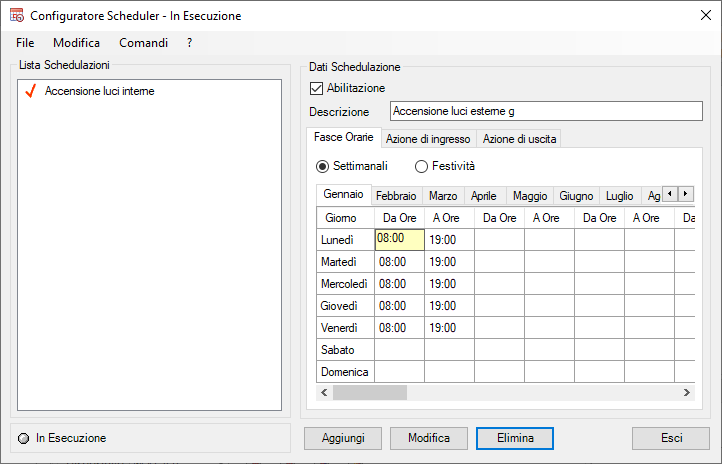The width and height of the screenshot is (722, 464).
Task: Open the Comandi menu
Action: tap(143, 43)
